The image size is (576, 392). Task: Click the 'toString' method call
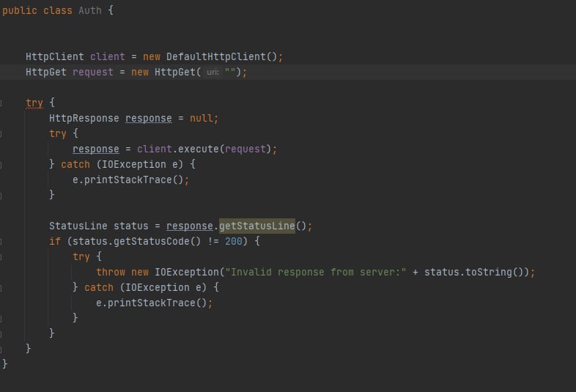(489, 273)
